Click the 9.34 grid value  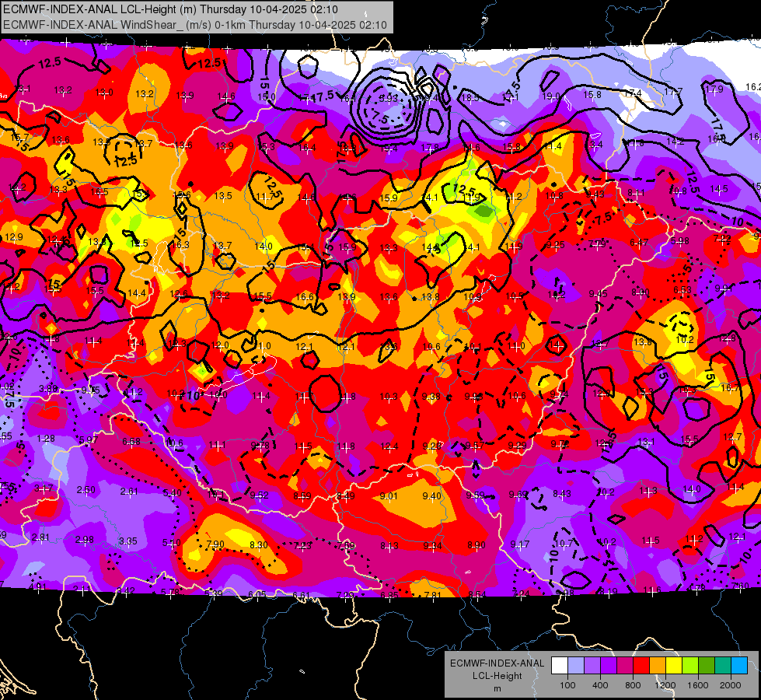pos(432,545)
